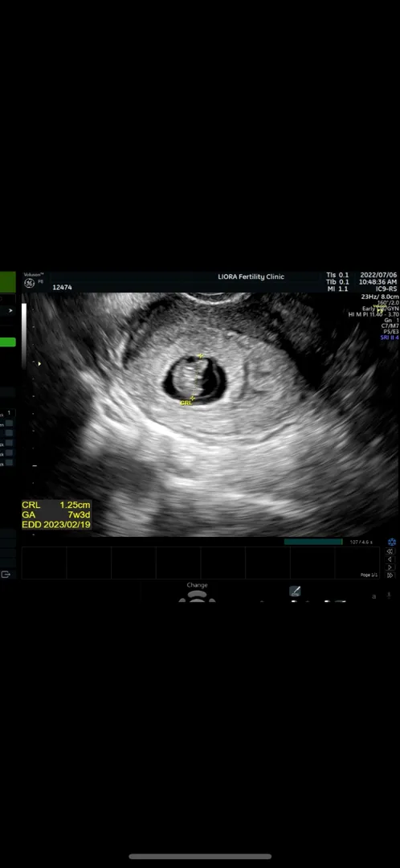Toggle the last checkbox in left panel
Image resolution: width=400 pixels, height=868 pixels.
[10, 464]
